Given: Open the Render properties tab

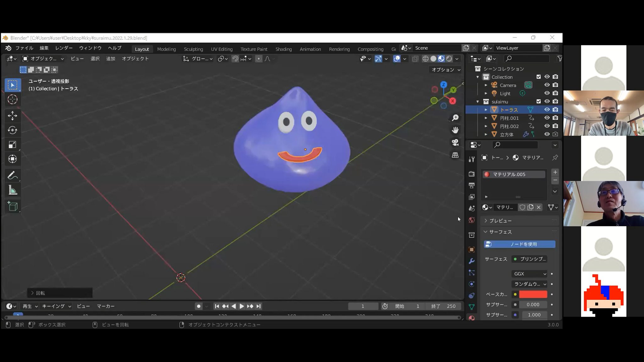Looking at the screenshot, I should click(x=471, y=174).
